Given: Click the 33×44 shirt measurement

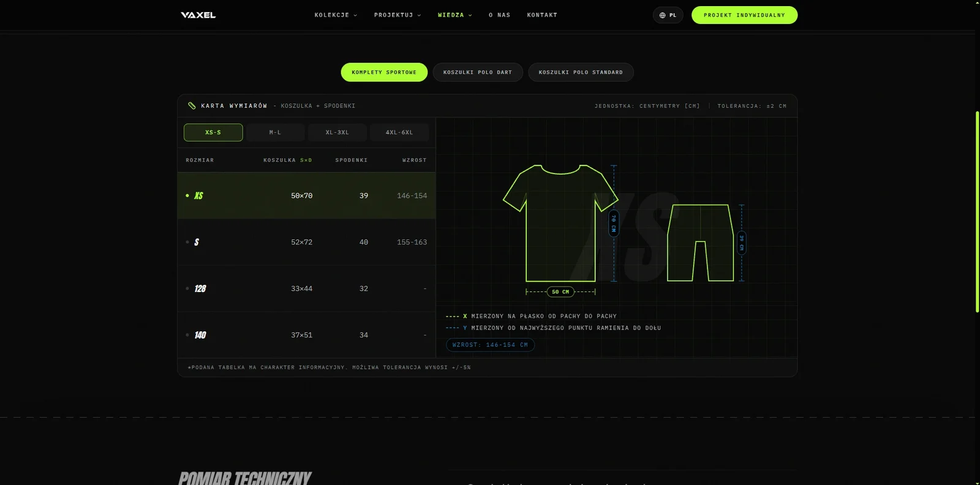Looking at the screenshot, I should pyautogui.click(x=301, y=289).
